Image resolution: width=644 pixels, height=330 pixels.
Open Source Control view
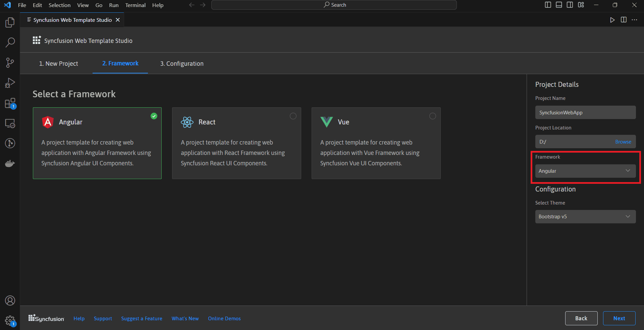click(x=10, y=63)
